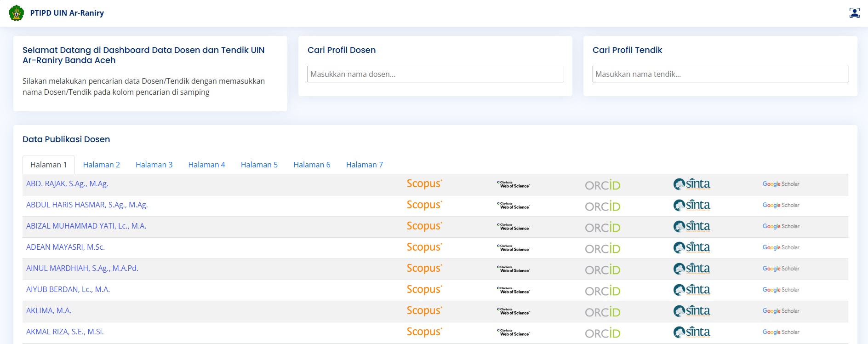Open Google Scholar for ABD. RAJAK
The width and height of the screenshot is (868, 344).
(x=781, y=184)
